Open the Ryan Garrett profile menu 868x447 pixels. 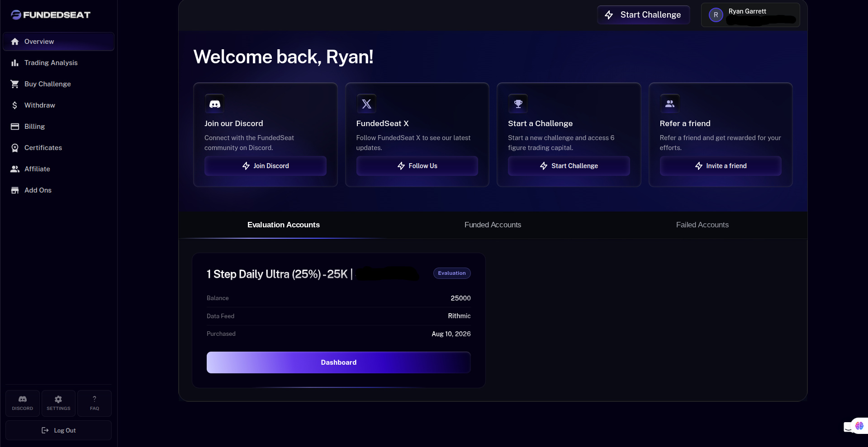pos(750,15)
